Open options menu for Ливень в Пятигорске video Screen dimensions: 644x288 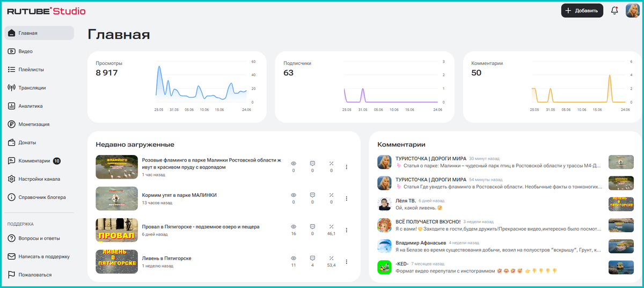tap(347, 262)
